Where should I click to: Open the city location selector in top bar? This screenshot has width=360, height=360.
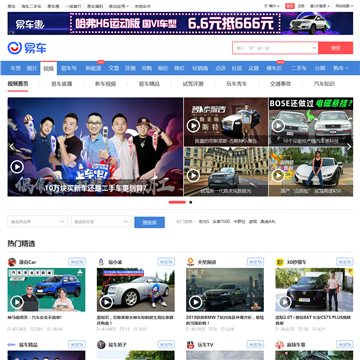272,6
